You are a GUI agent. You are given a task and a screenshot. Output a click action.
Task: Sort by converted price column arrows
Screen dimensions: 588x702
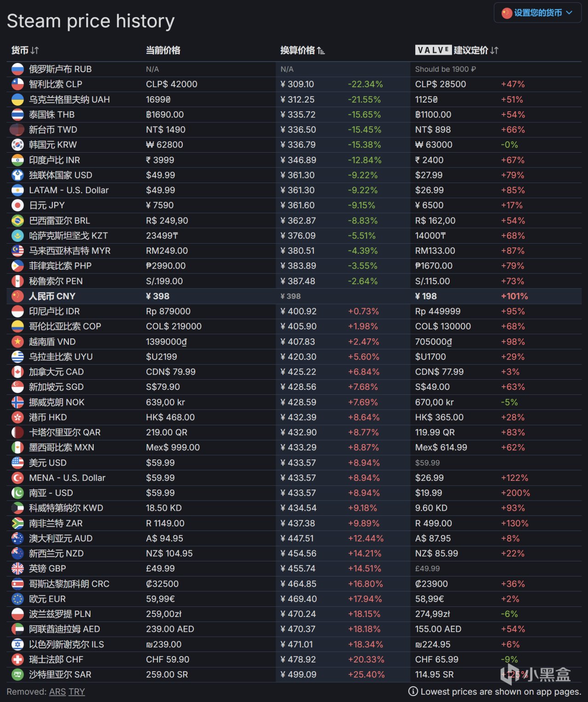coord(321,51)
